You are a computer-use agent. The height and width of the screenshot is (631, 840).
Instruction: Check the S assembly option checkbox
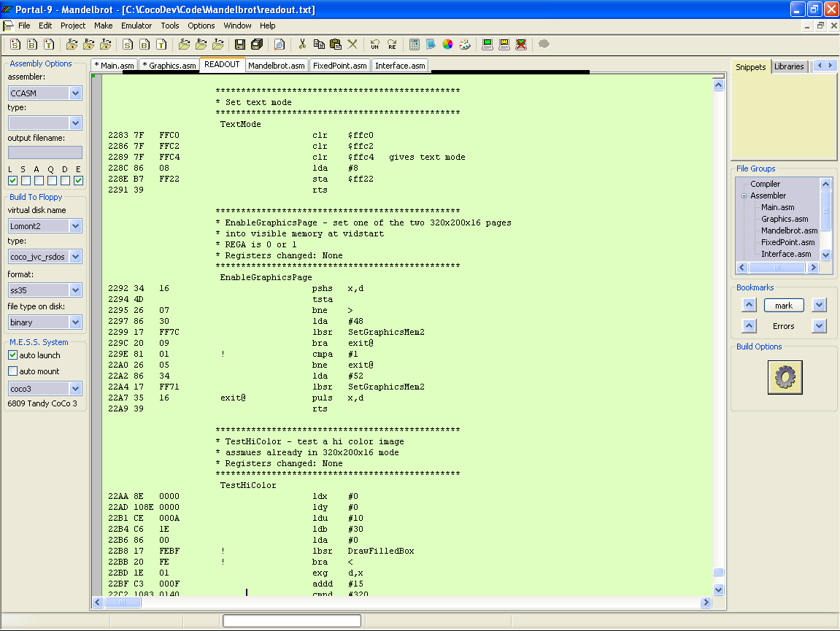pos(26,180)
